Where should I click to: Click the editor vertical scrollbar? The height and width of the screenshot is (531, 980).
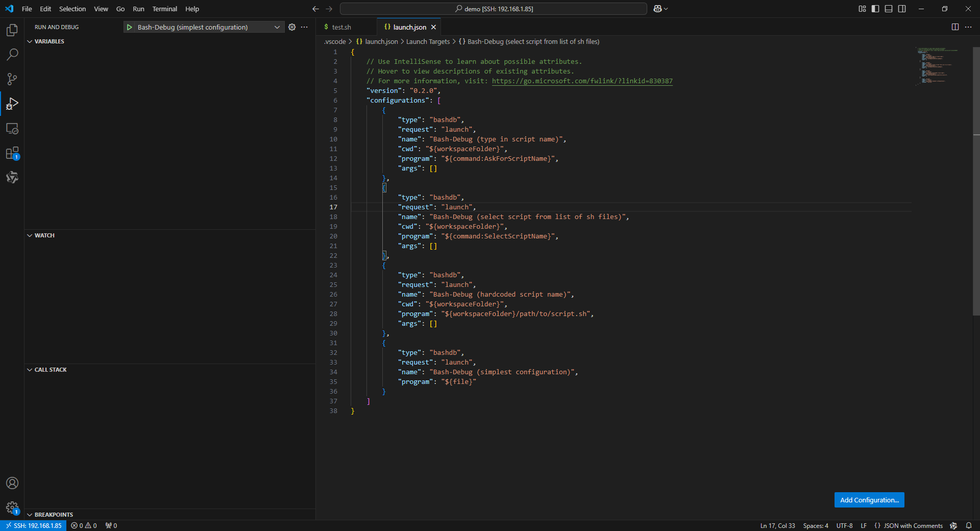(976, 181)
